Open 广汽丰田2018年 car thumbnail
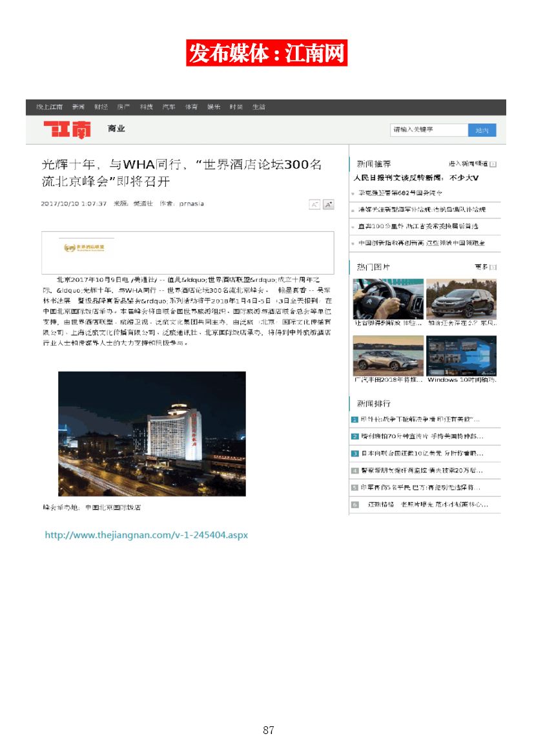The image size is (534, 756). click(x=389, y=356)
